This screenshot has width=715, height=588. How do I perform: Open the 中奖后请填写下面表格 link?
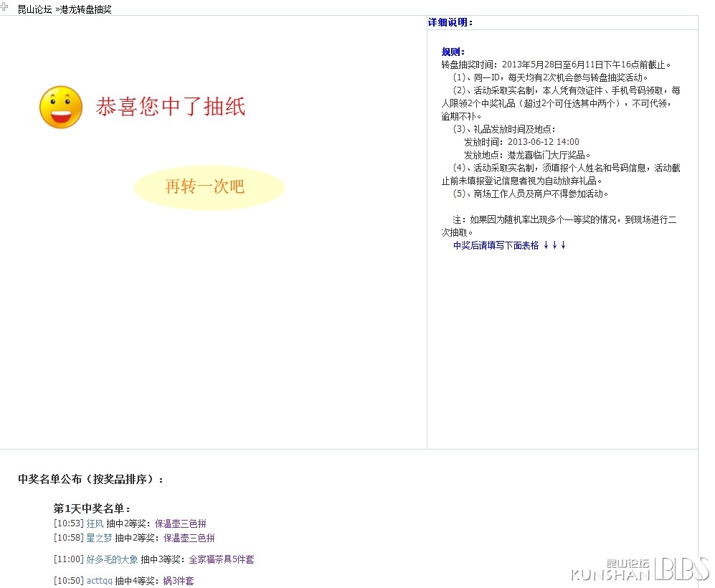pyautogui.click(x=509, y=246)
